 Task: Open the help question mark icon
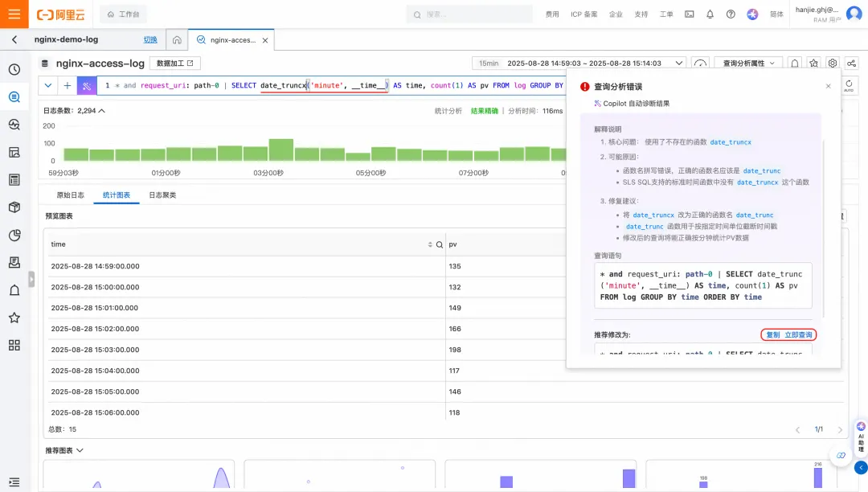pos(731,14)
